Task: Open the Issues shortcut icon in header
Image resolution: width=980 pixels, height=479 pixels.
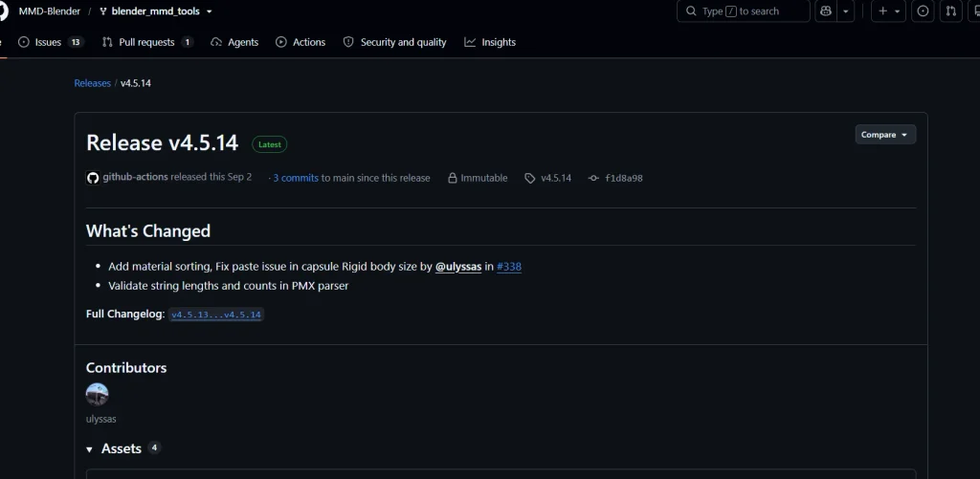Action: tap(924, 11)
